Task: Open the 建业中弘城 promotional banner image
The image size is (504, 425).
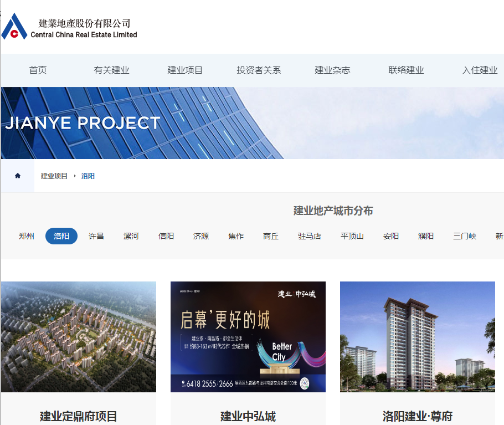Action: click(248, 336)
